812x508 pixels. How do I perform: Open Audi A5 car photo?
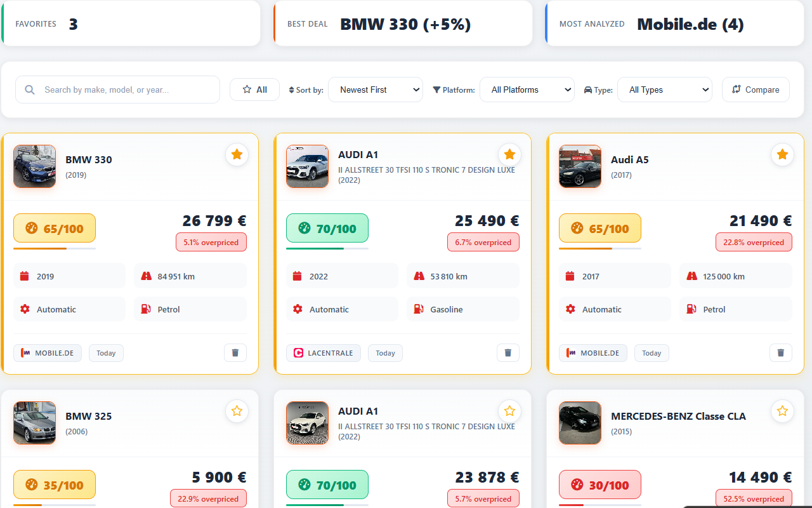pos(580,166)
